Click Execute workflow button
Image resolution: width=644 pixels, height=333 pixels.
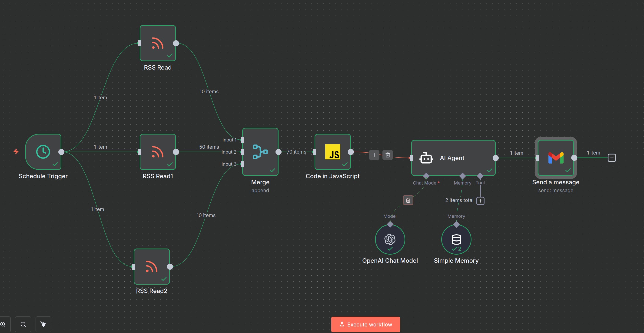(365, 324)
